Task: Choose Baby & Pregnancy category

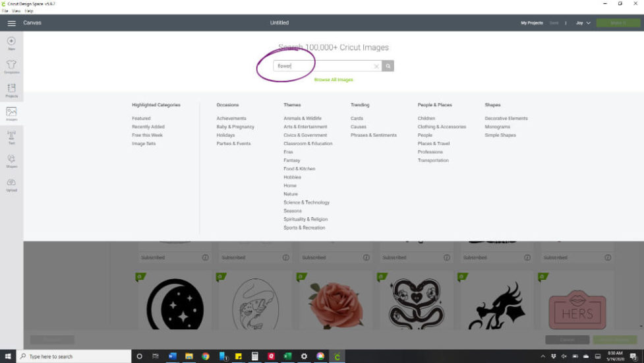Action: click(235, 127)
